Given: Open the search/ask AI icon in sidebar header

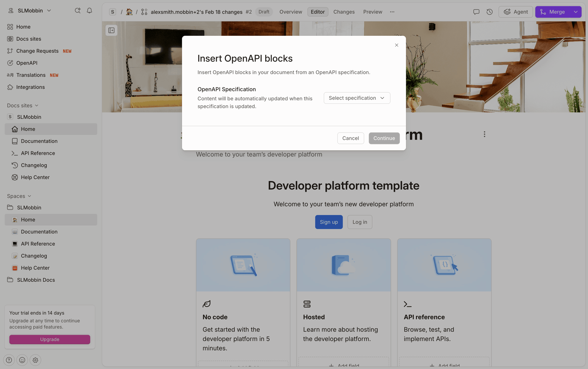Looking at the screenshot, I should click(77, 10).
